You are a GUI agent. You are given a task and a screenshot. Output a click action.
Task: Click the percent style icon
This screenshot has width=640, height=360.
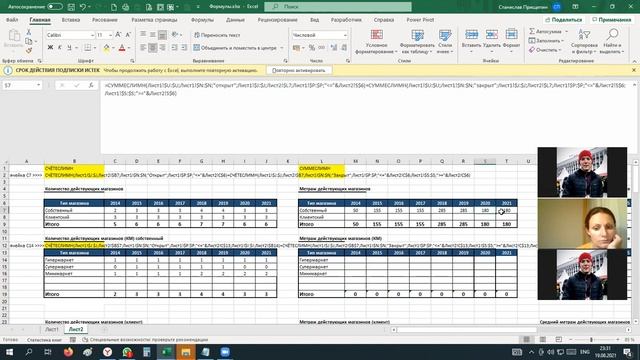coord(312,48)
